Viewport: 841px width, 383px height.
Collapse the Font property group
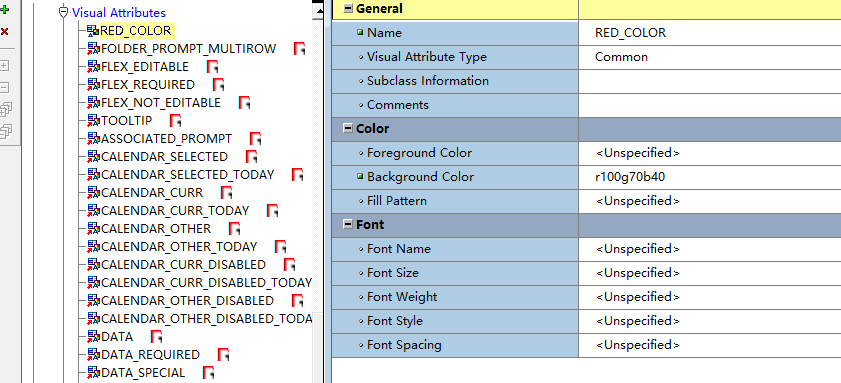pos(348,224)
